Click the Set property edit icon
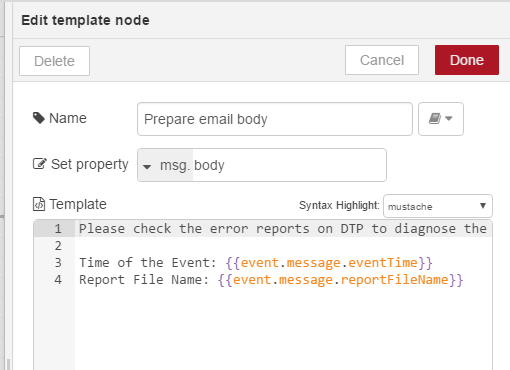The height and width of the screenshot is (370, 510). (x=39, y=164)
